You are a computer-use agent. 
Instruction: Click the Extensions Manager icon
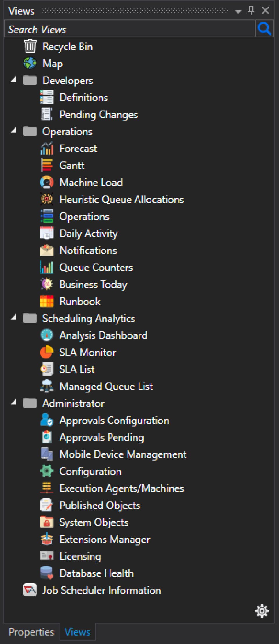coord(46,539)
